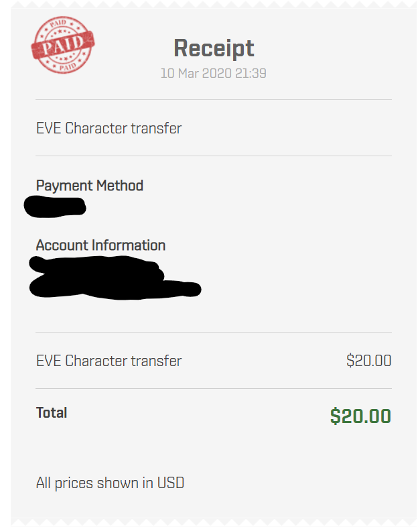Click the word PAID in stamp center
Image resolution: width=420 pixels, height=527 pixels.
(63, 44)
